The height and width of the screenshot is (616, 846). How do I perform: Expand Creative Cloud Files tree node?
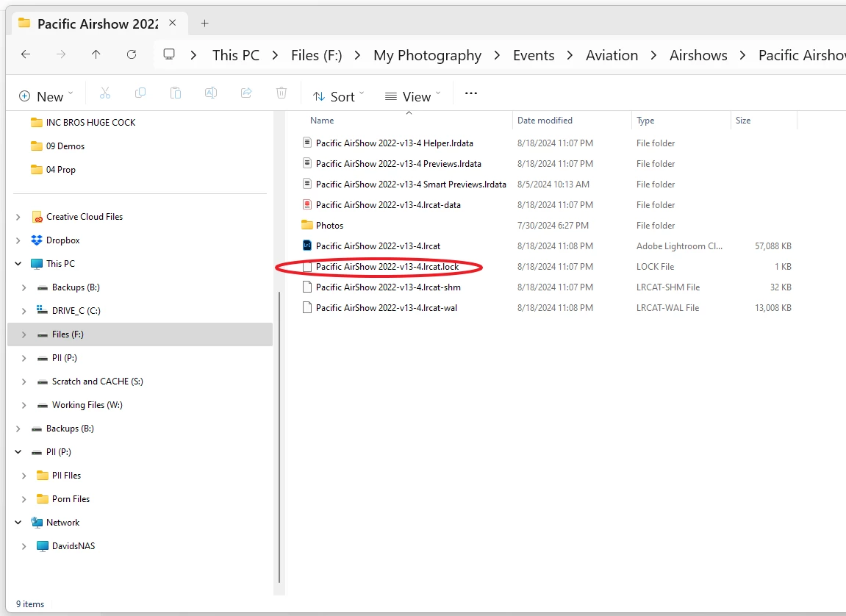pyautogui.click(x=18, y=217)
